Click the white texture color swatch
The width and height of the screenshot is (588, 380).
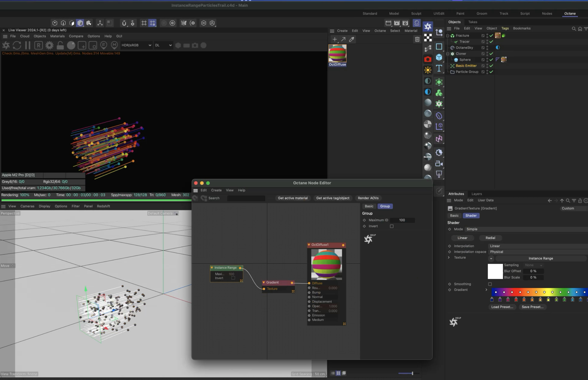495,271
